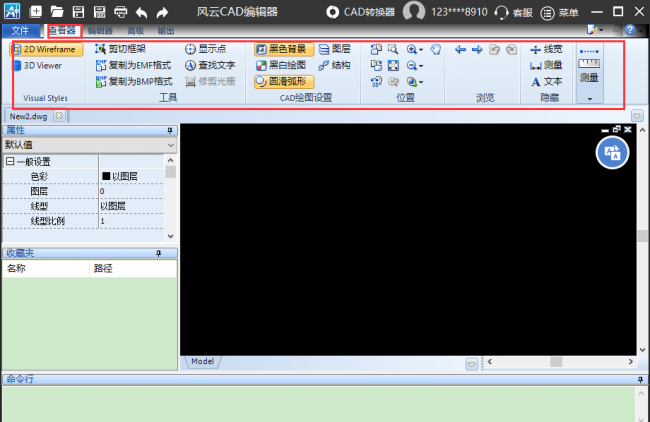
Task: Switch to 3D Viewer style
Action: [x=37, y=65]
